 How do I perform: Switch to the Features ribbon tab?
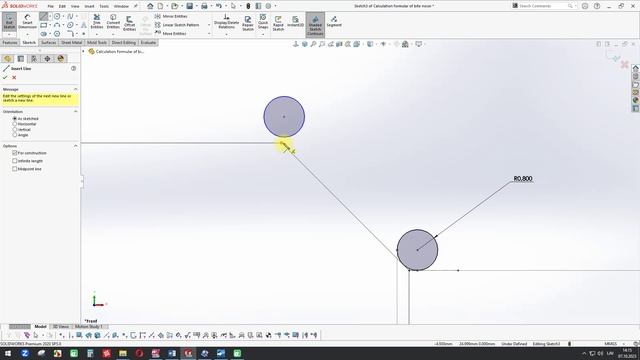10,42
